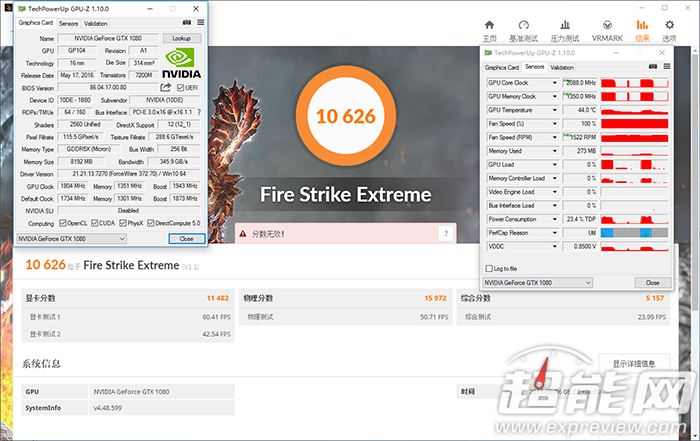Open GPU selector dropdown in Sensors window
The image size is (700, 441).
[x=538, y=283]
